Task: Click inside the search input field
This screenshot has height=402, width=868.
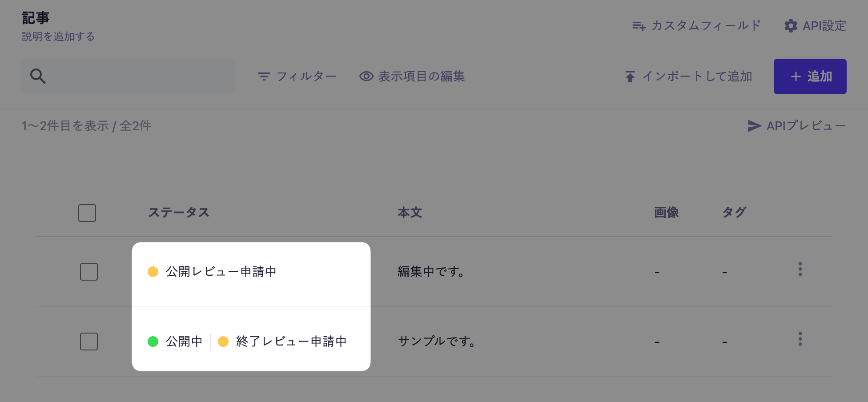Action: coord(133,76)
